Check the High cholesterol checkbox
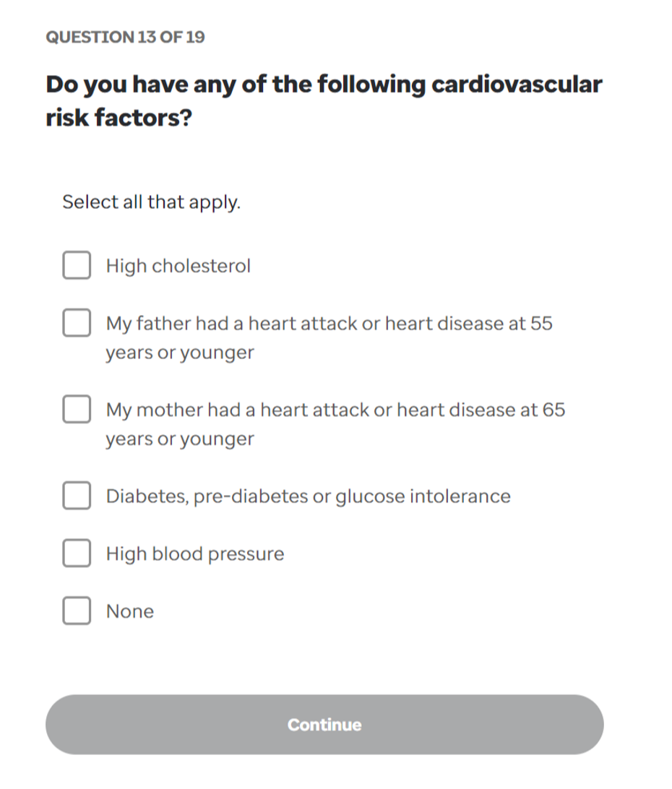The height and width of the screenshot is (789, 672). click(77, 266)
